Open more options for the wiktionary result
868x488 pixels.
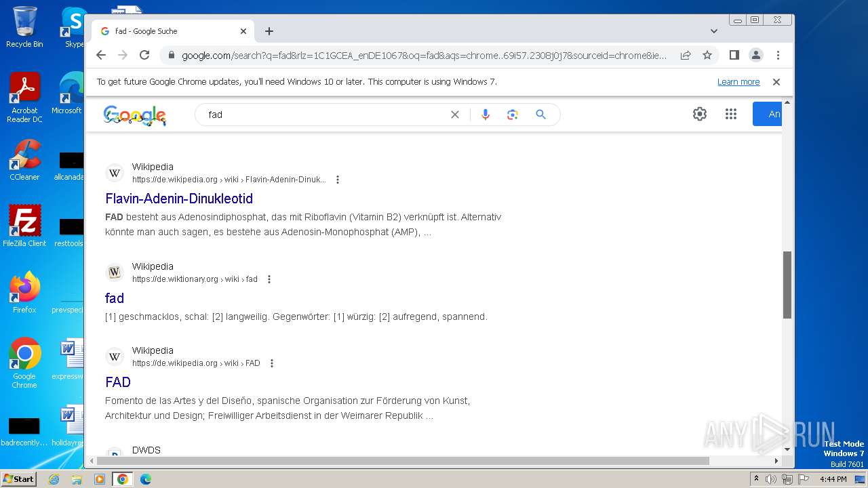[269, 279]
